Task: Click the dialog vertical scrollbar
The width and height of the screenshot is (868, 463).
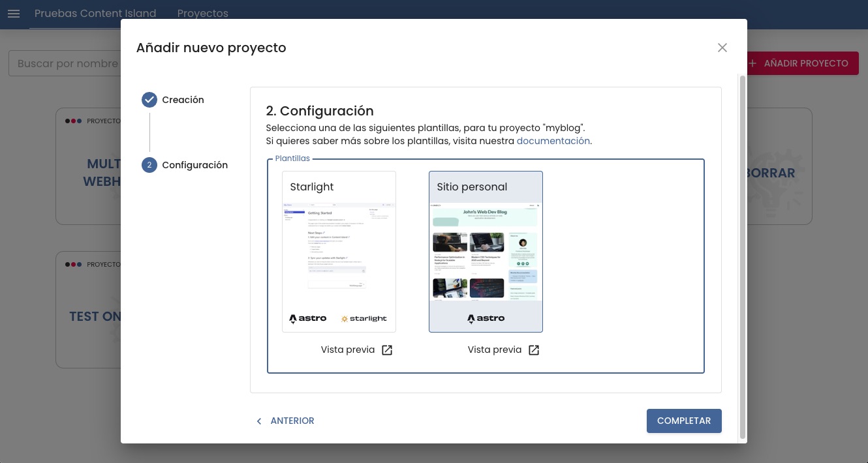Action: 742,257
